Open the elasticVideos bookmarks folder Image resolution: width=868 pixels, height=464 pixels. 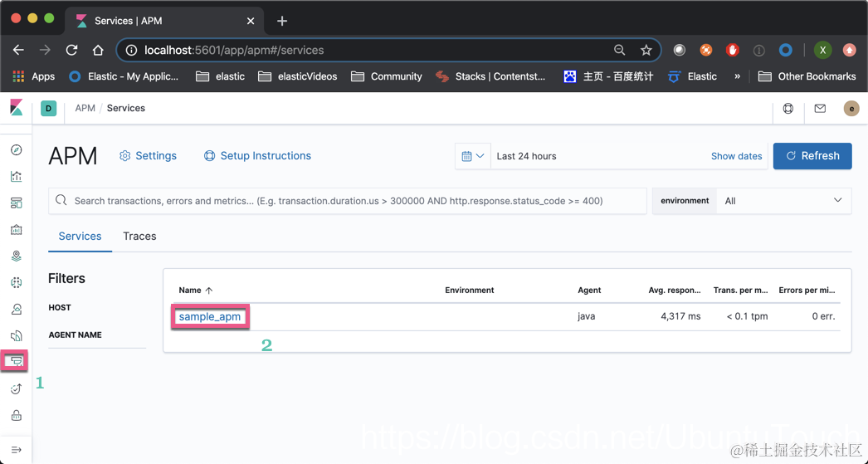coord(297,76)
